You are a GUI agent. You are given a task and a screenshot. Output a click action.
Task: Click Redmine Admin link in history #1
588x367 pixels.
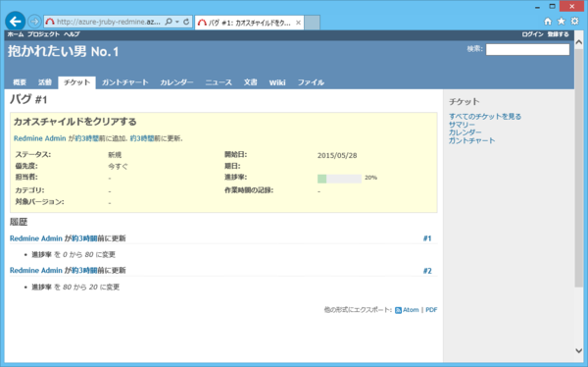(x=36, y=238)
